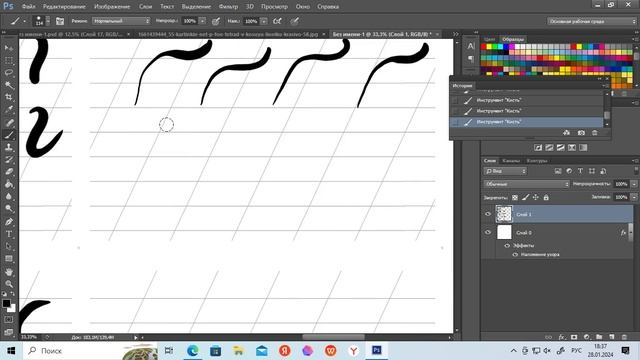Select the Magic Wand tool
Screen dimensions: 640x360
tap(9, 85)
